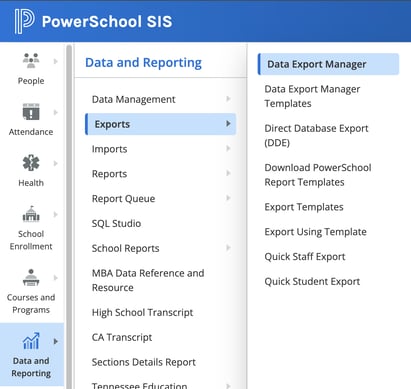Click the sidebar vertical scrollbar
Image resolution: width=411 pixels, height=389 pixels.
[69, 217]
